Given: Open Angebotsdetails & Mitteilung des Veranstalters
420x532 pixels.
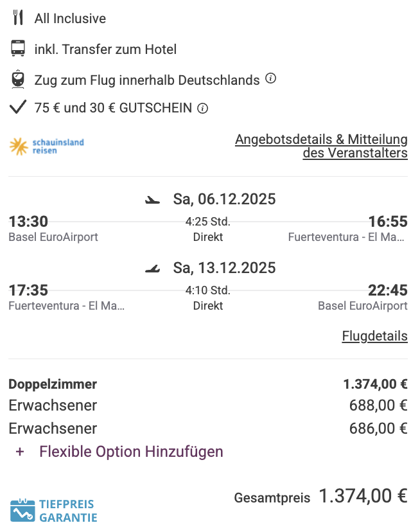Looking at the screenshot, I should [322, 146].
